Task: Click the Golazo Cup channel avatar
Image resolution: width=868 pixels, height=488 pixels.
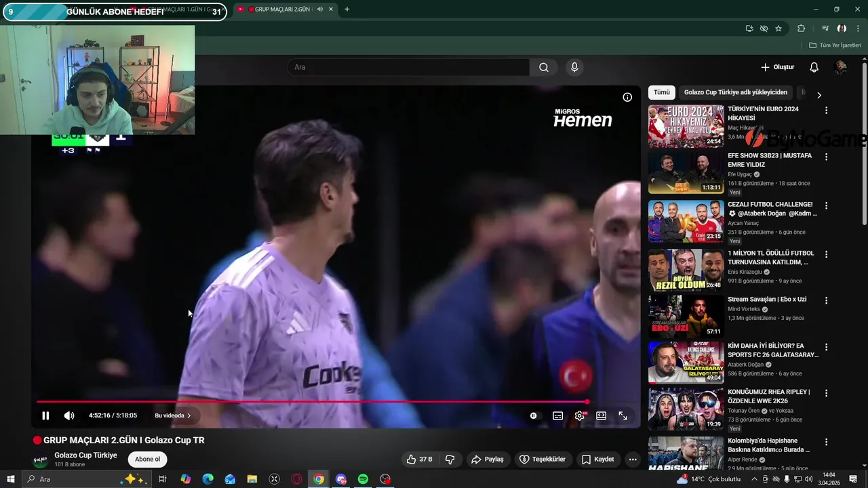Action: pyautogui.click(x=41, y=461)
